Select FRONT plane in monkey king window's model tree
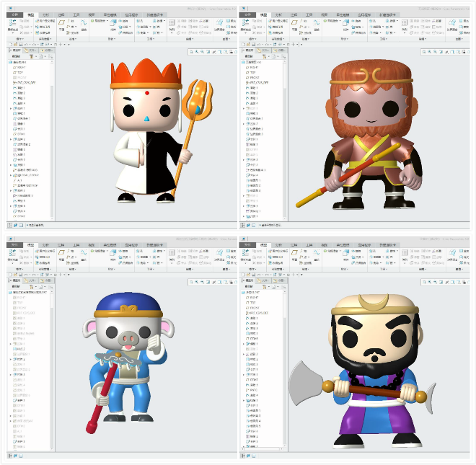Viewport: 476px width, 465px height. click(252, 77)
